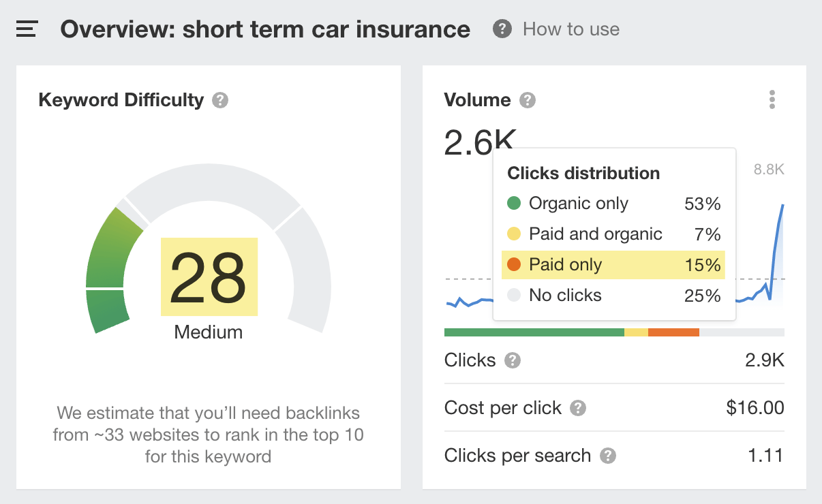Click the 8.8K peak label on the chart

pyautogui.click(x=768, y=169)
